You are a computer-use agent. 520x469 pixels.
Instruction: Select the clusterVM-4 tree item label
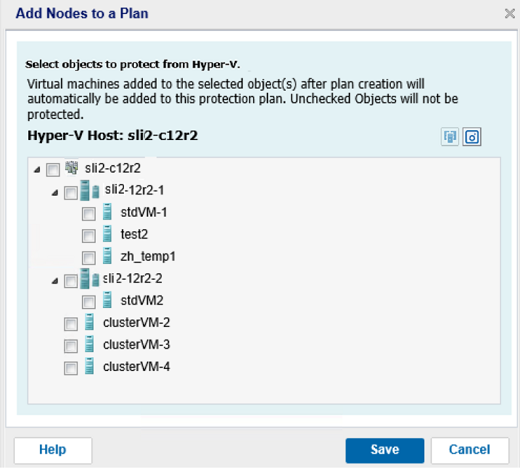[137, 367]
